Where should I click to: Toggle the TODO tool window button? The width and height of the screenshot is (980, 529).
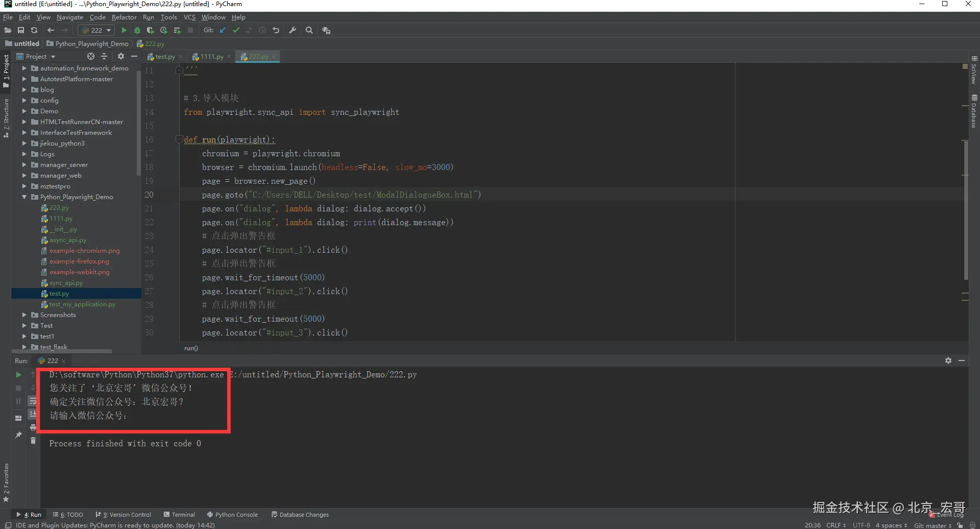(x=68, y=515)
